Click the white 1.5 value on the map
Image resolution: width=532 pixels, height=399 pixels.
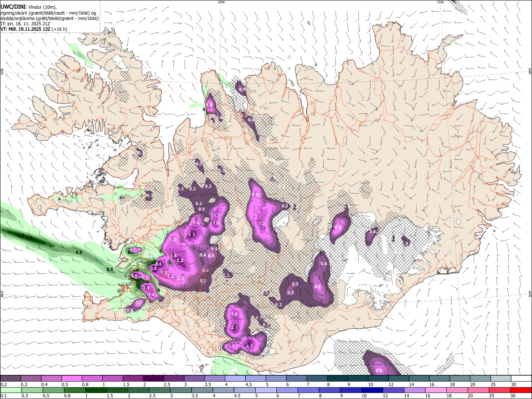232,346
